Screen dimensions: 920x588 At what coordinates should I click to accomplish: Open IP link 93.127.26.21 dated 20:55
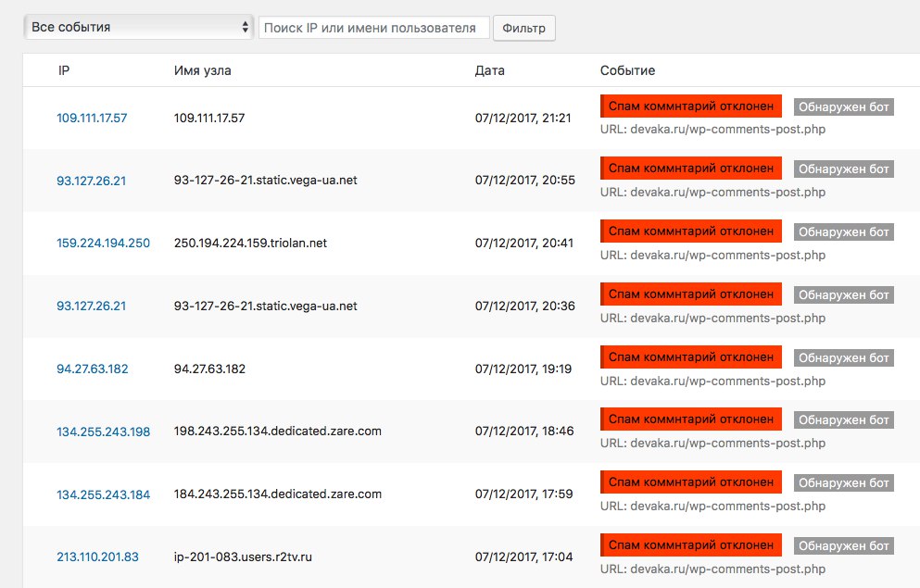91,181
